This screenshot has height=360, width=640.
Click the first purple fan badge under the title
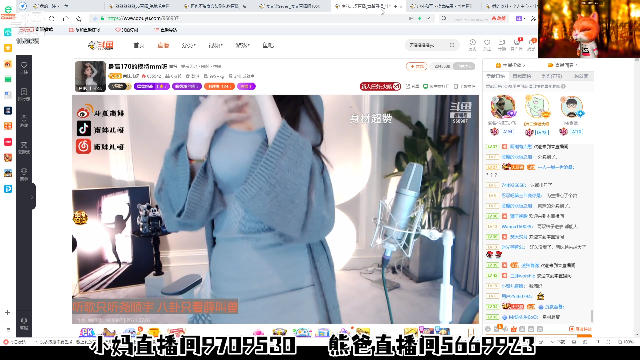[151, 86]
